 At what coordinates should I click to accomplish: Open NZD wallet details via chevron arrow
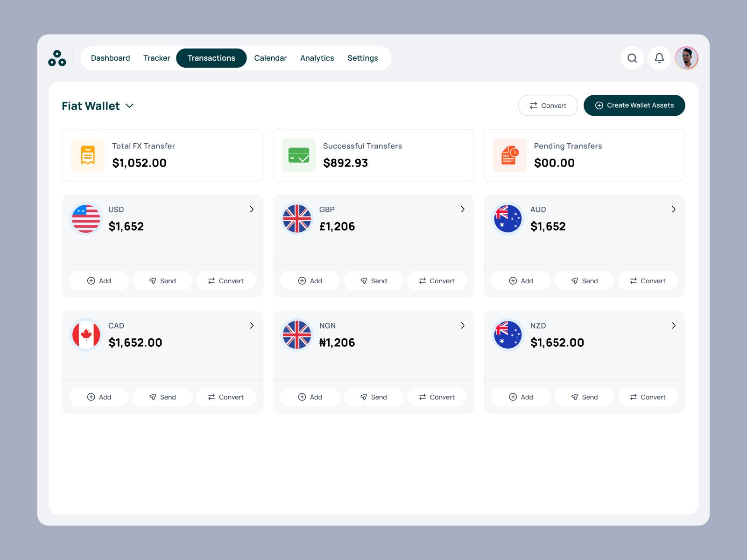674,326
